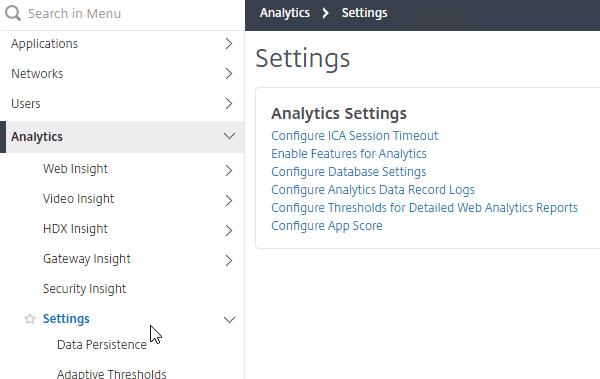Click the Search in Menu field

122,14
